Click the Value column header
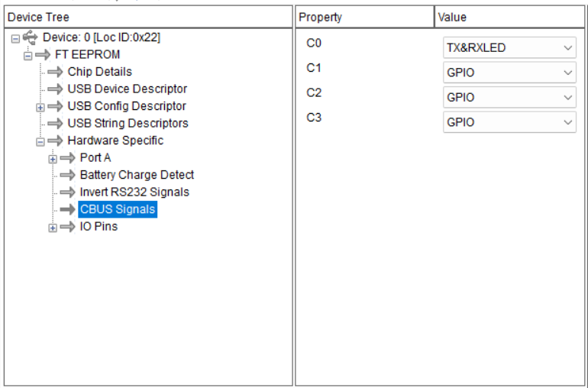Viewport: 588px width, 388px height. click(x=509, y=17)
